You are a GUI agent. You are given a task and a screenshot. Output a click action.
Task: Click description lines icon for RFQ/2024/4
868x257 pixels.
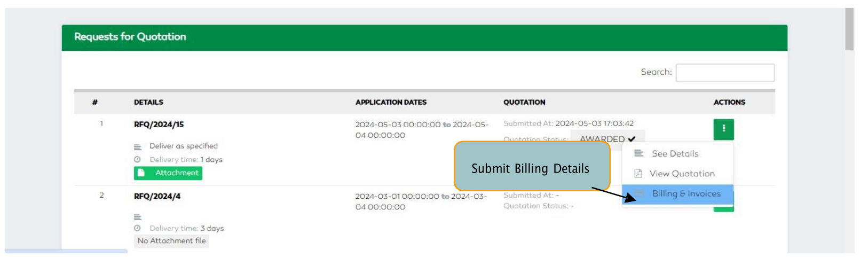138,217
